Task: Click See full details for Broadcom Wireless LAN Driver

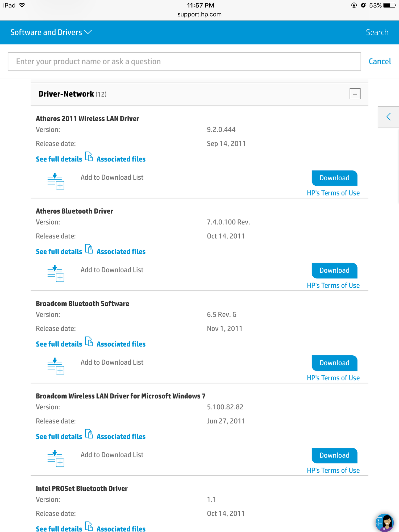Action: point(59,436)
